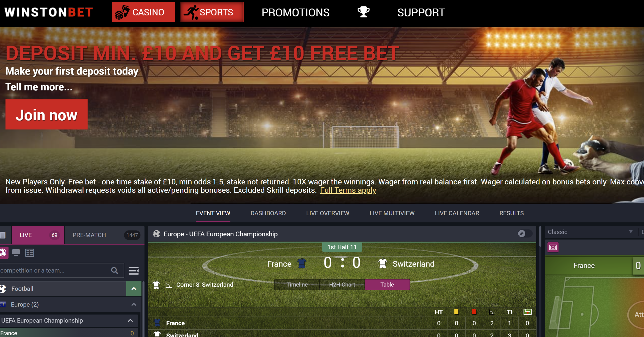Select the globe all-regions icon
The image size is (644, 337).
pos(4,253)
